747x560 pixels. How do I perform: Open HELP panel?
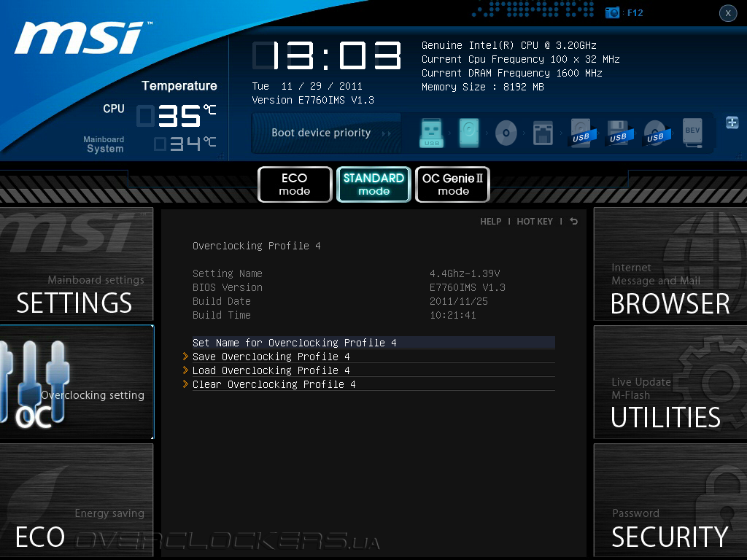coord(491,222)
